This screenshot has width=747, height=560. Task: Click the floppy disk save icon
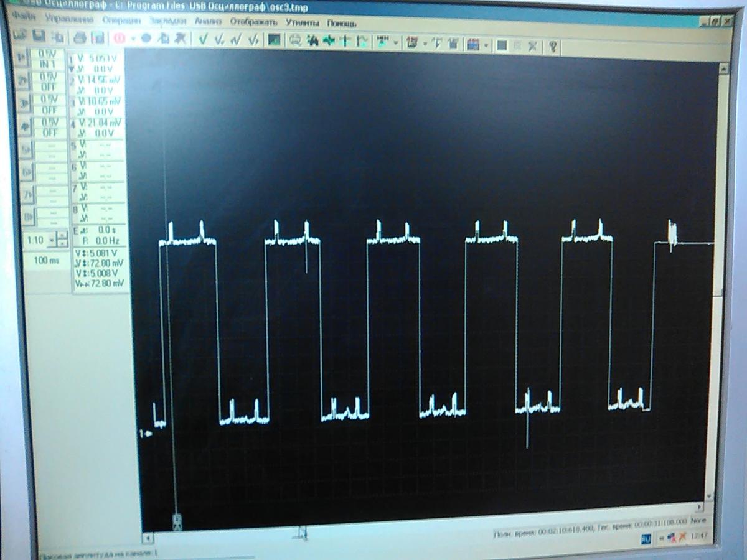point(39,37)
